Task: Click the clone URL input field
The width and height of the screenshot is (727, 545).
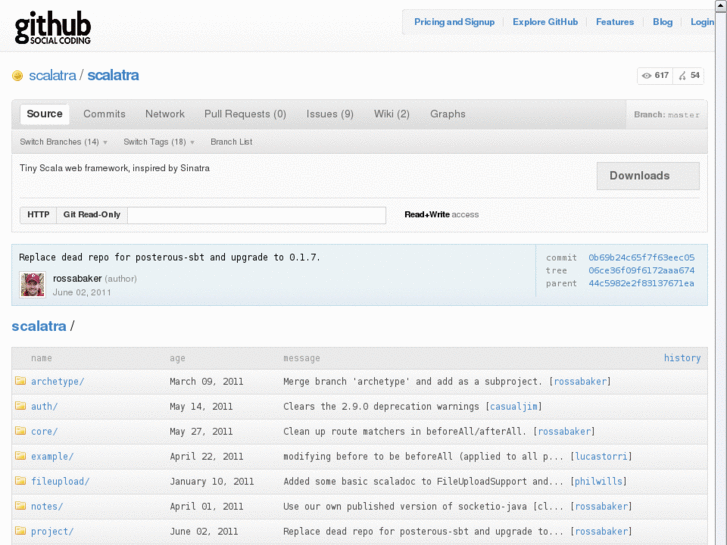Action: coord(256,215)
